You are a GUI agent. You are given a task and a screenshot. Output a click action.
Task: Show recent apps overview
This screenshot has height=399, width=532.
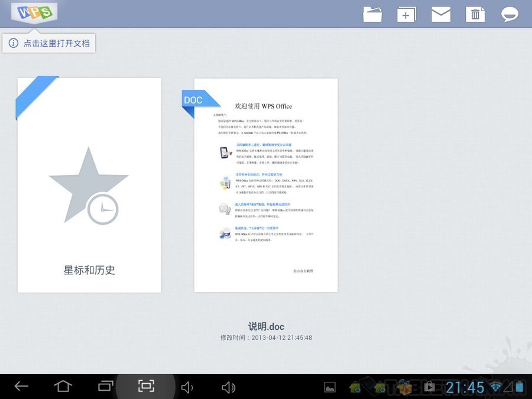coord(105,386)
